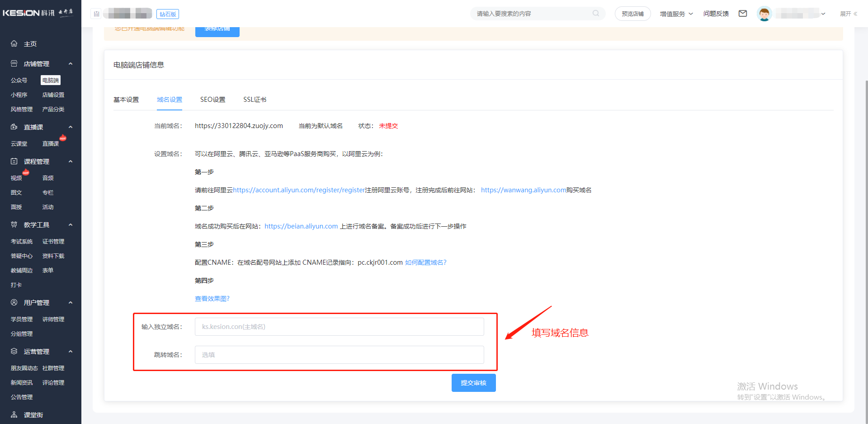Expand the user account dropdown arrow

(824, 14)
